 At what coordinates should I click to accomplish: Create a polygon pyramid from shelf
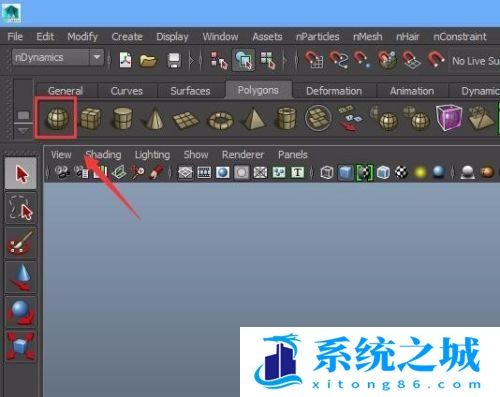point(253,118)
